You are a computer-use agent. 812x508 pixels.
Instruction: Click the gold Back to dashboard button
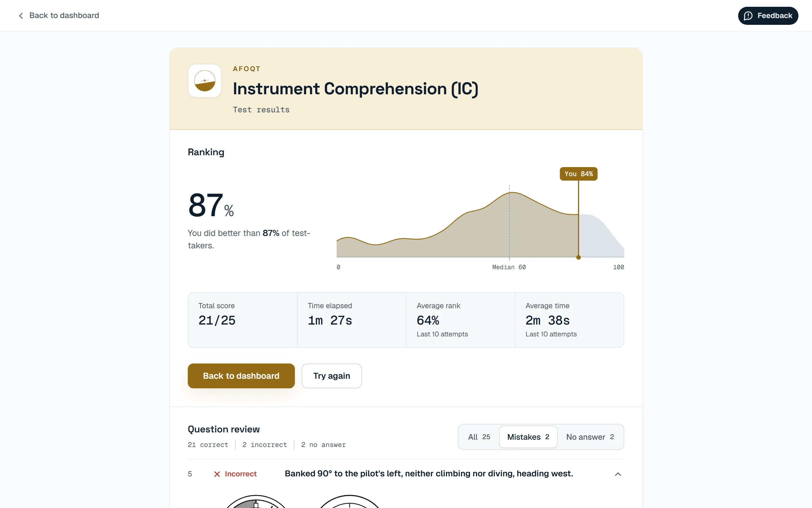point(241,376)
